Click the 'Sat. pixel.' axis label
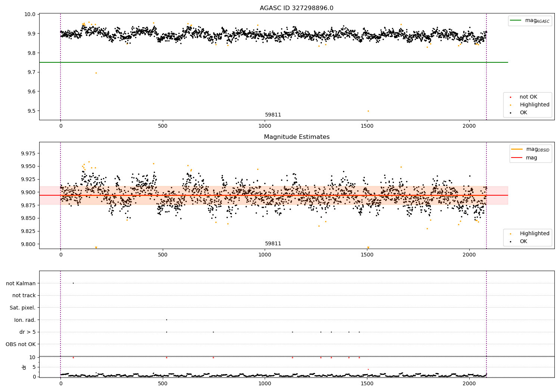Image resolution: width=560 pixels, height=392 pixels. click(23, 308)
